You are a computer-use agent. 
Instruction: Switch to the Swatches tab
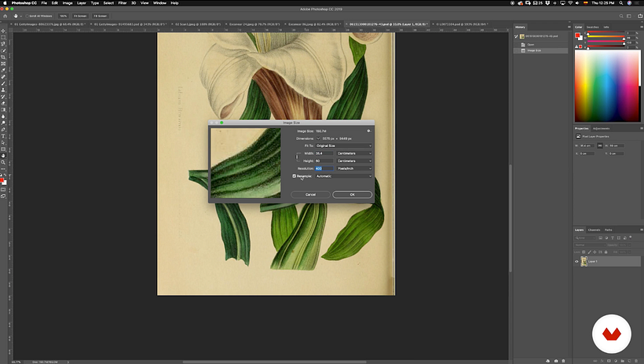(592, 28)
